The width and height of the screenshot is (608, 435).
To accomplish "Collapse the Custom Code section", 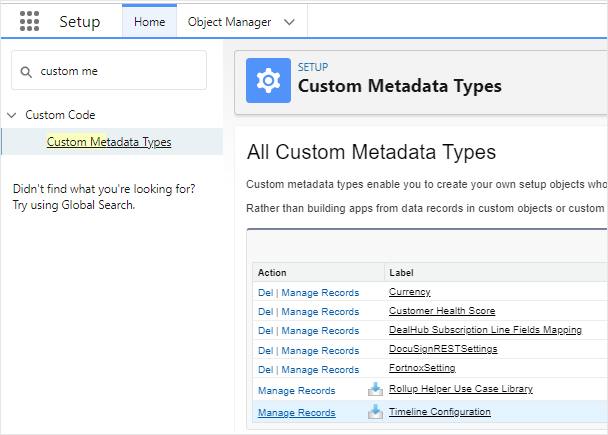I will click(x=11, y=115).
